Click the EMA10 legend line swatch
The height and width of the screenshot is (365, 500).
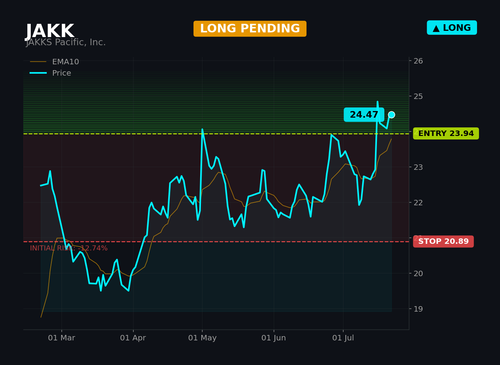click(x=38, y=62)
